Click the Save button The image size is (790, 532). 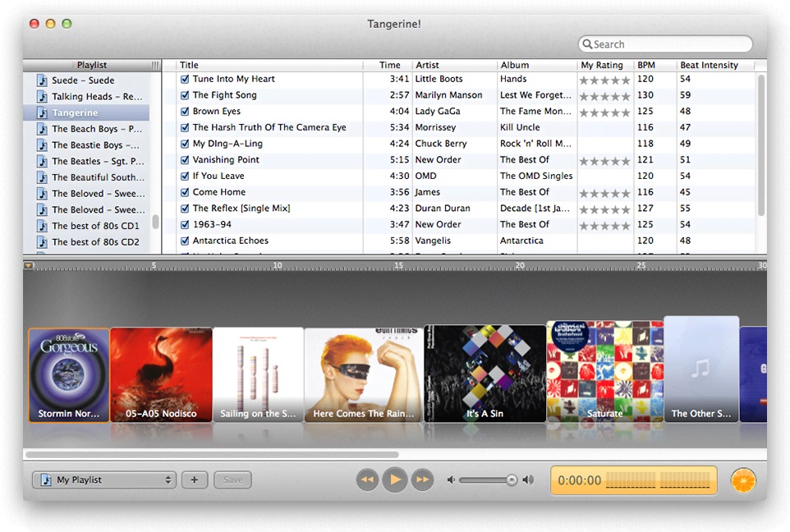[x=232, y=479]
